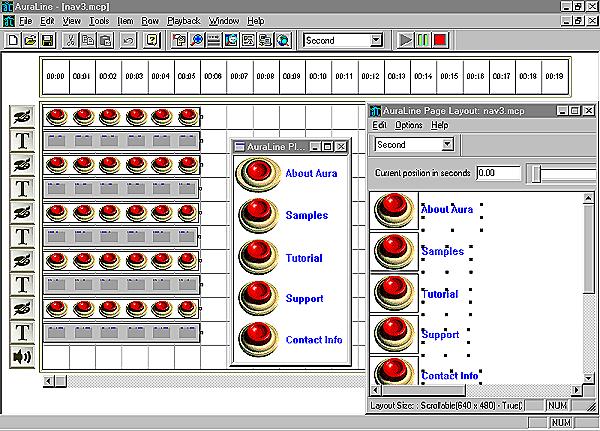This screenshot has width=600, height=431.
Task: Open the main window Edit menu
Action: coord(47,21)
